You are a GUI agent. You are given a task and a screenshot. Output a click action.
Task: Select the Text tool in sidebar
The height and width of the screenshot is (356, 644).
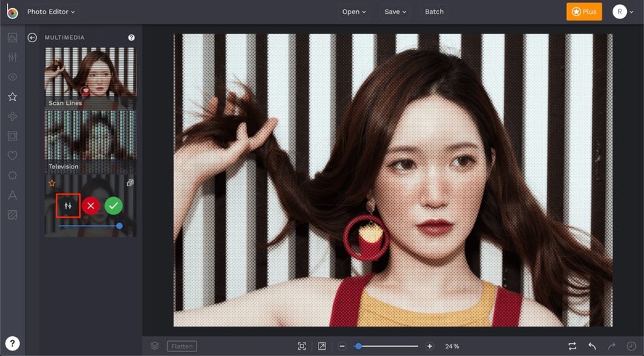[x=12, y=195]
